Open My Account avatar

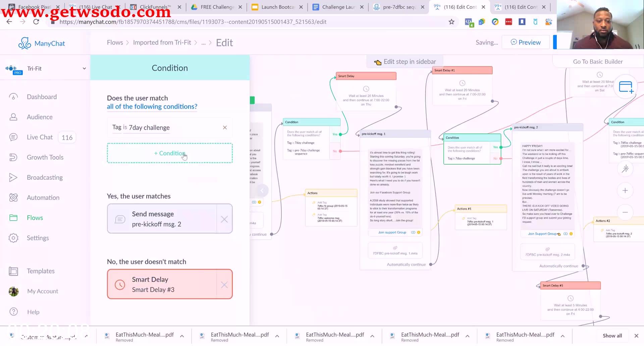point(13,291)
